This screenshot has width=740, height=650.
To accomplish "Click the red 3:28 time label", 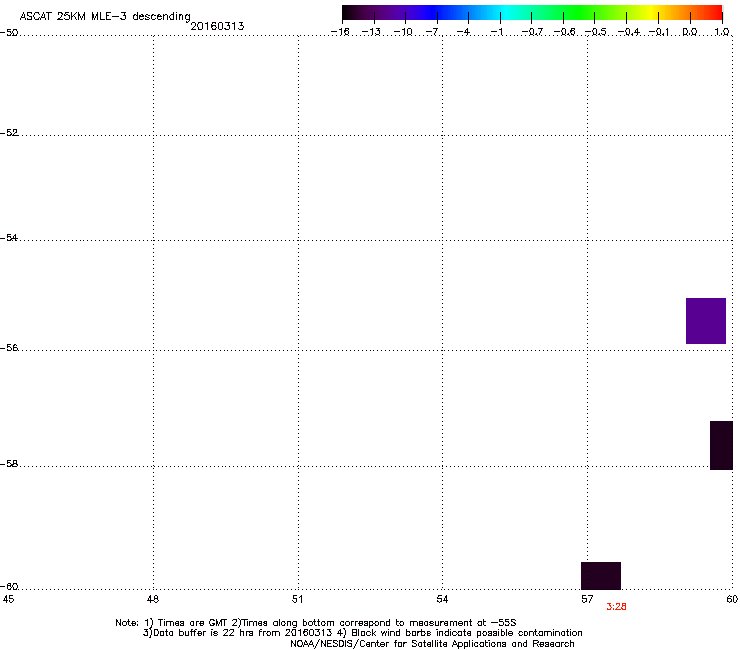I will coord(616,607).
